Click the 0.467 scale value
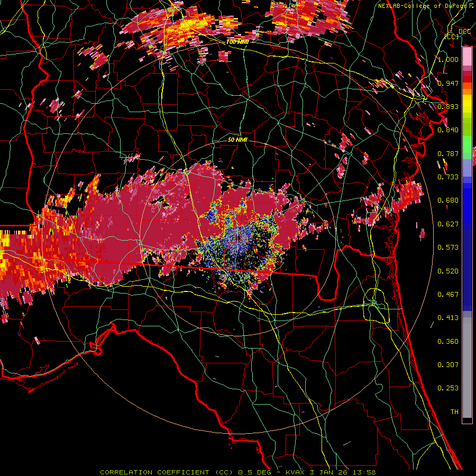Viewport: 476px width, 476px height. click(448, 295)
